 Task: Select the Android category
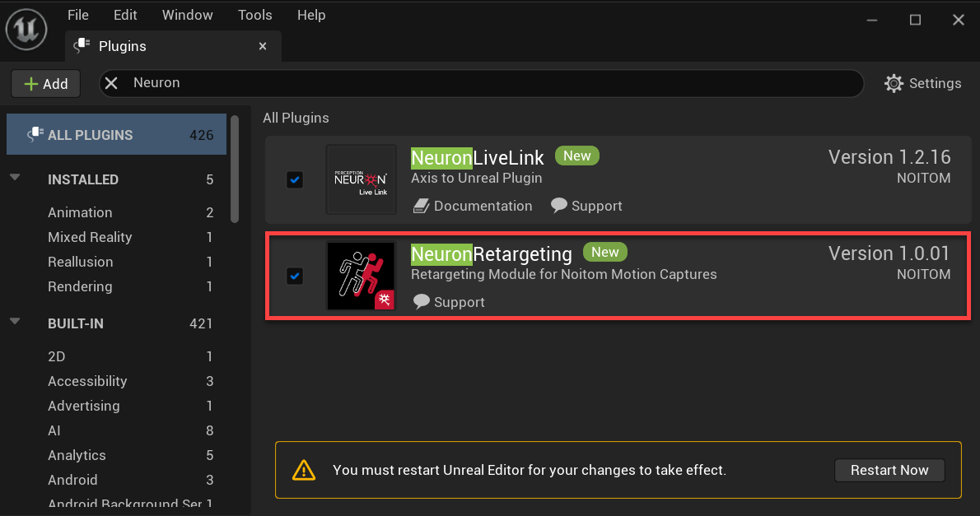coord(72,480)
